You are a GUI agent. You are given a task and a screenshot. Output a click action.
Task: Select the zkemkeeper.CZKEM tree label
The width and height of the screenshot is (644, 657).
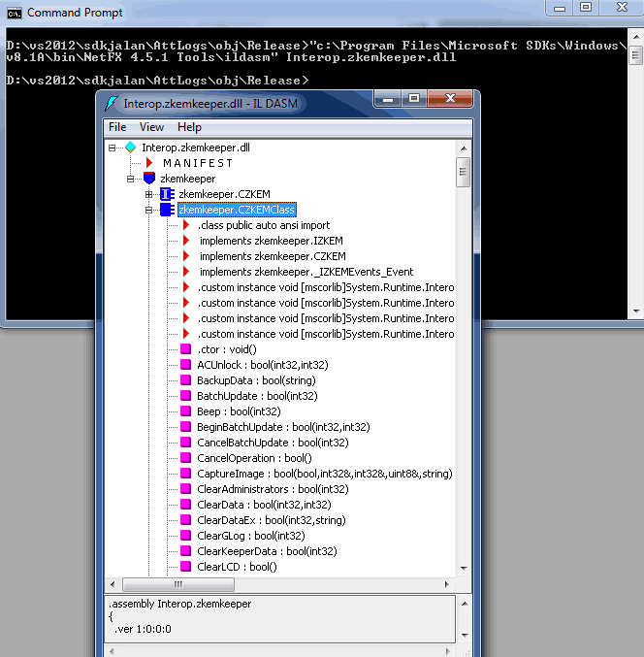point(224,194)
